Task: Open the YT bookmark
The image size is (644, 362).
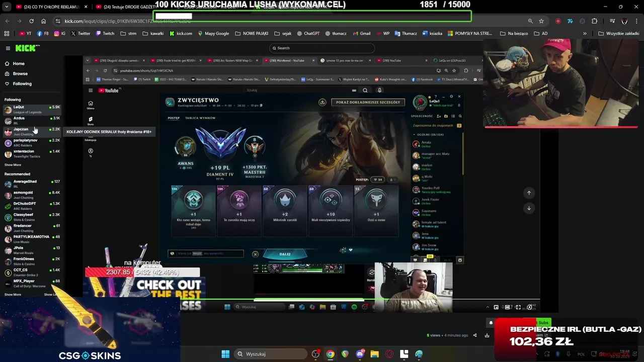Action: click(x=26, y=34)
